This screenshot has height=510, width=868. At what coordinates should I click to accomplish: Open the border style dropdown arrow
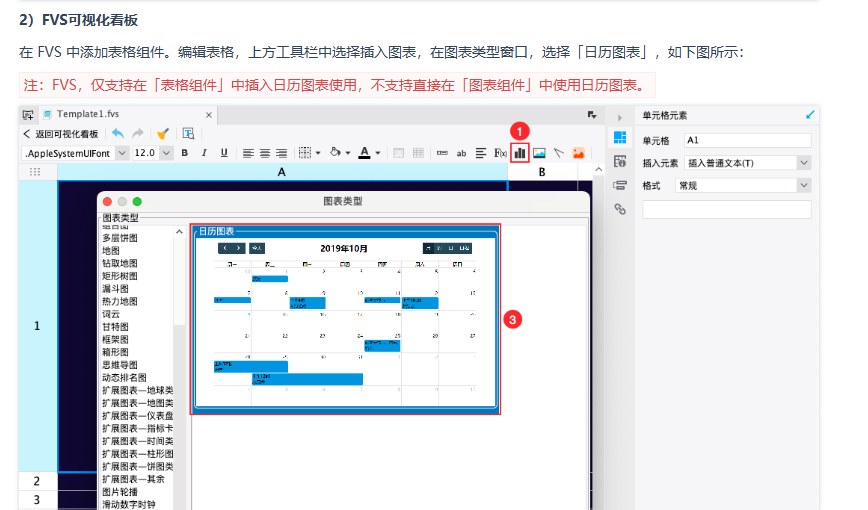coord(318,153)
